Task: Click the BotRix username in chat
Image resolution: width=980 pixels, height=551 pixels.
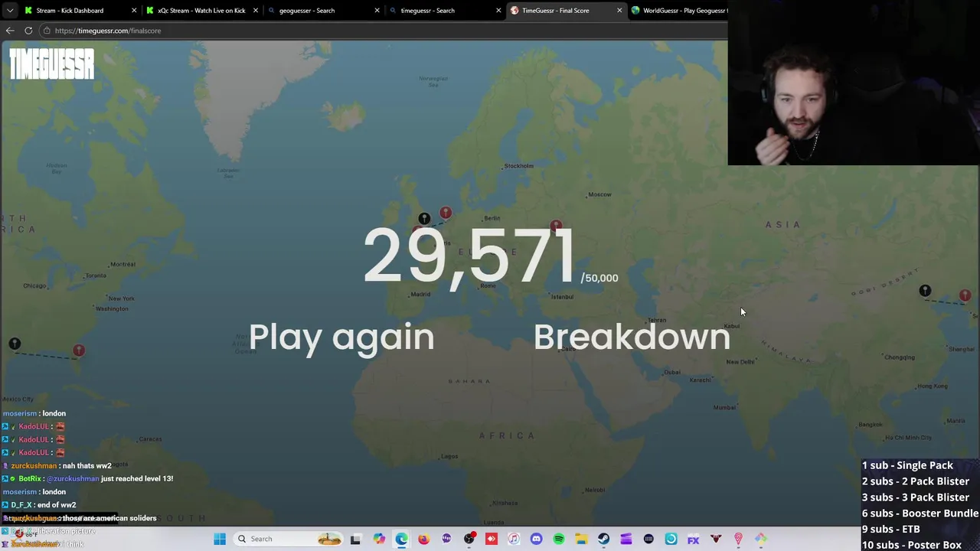Action: point(30,478)
